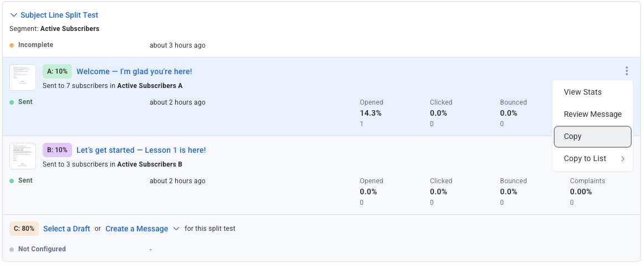The height and width of the screenshot is (269, 644).
Task: Open "Welcome — I'm glad you're here!" message
Action: (134, 71)
